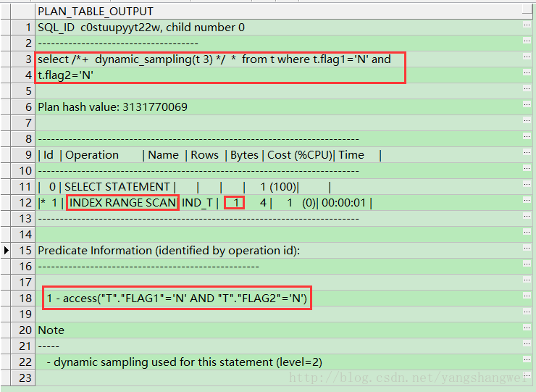This screenshot has width=536, height=392.
Task: Open ellipsis button on access predicate row 18
Action: pyautogui.click(x=527, y=299)
